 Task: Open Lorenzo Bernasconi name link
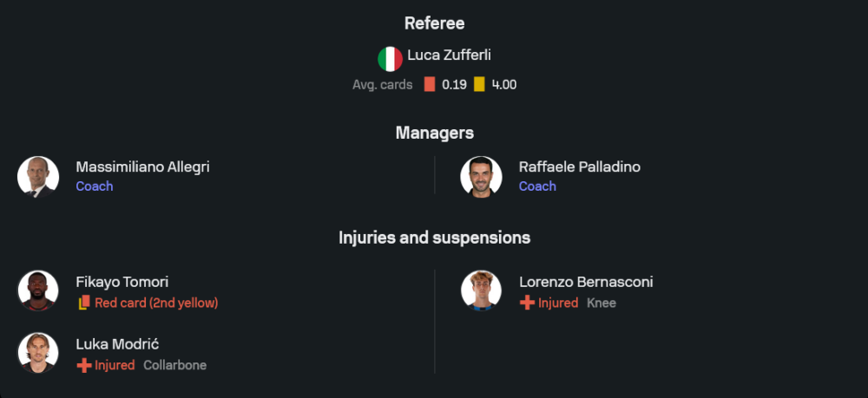point(586,282)
